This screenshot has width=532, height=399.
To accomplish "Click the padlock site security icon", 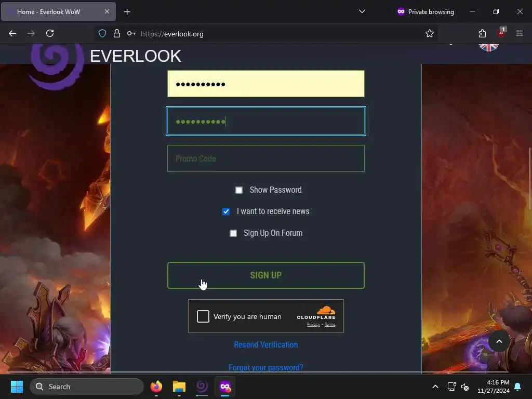I will (117, 34).
